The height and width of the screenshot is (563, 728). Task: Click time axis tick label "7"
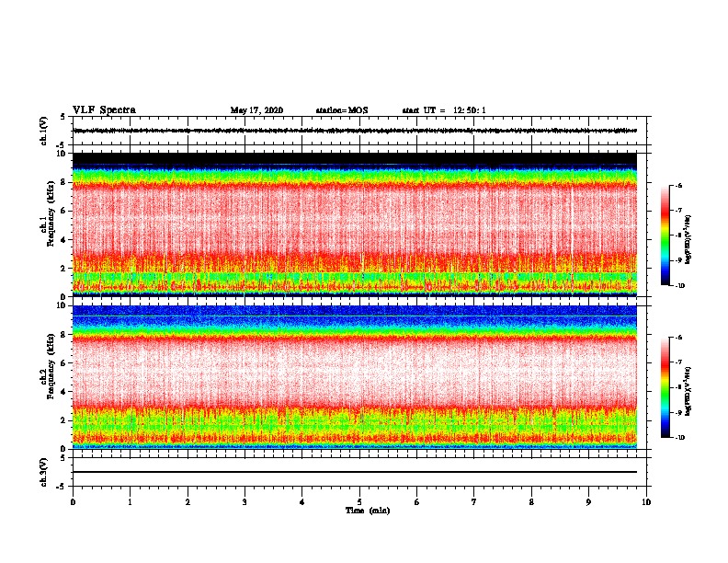click(x=474, y=502)
